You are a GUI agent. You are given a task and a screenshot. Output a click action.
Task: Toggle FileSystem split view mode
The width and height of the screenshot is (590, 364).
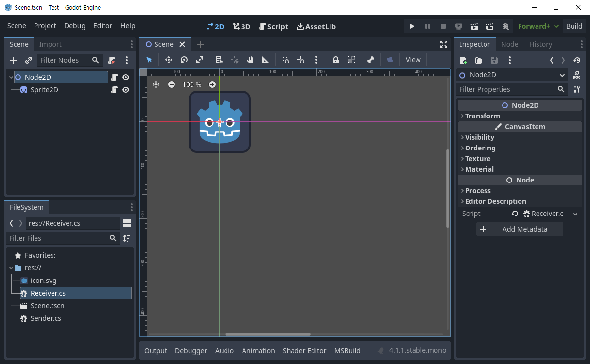(x=127, y=223)
